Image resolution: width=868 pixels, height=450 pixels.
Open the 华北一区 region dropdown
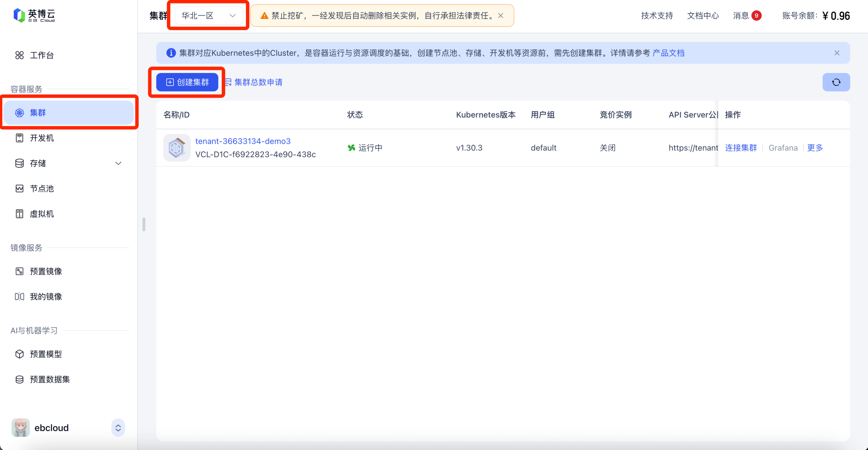[x=208, y=15]
